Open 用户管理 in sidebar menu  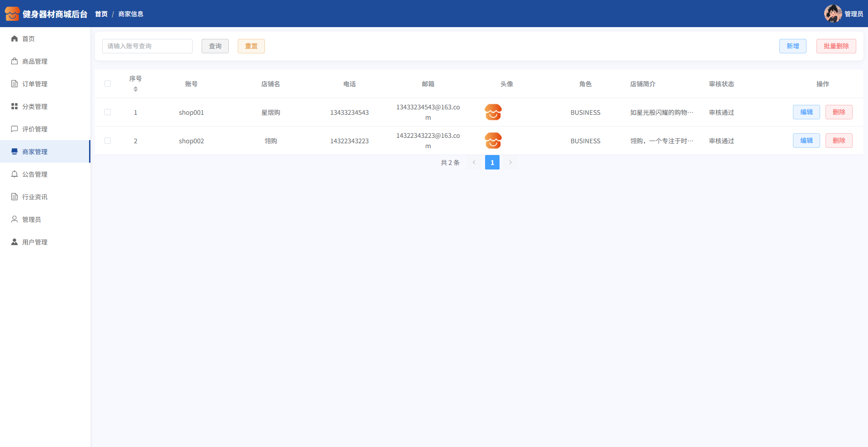(x=35, y=242)
